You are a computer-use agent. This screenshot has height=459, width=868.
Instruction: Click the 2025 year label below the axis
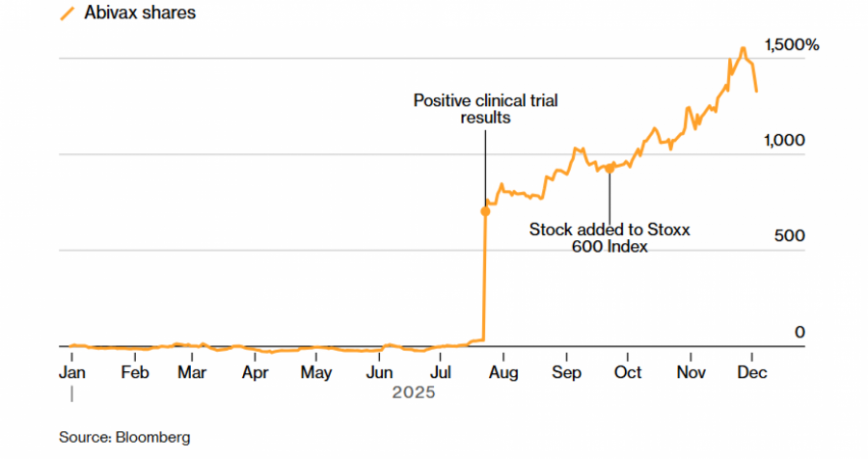point(413,393)
